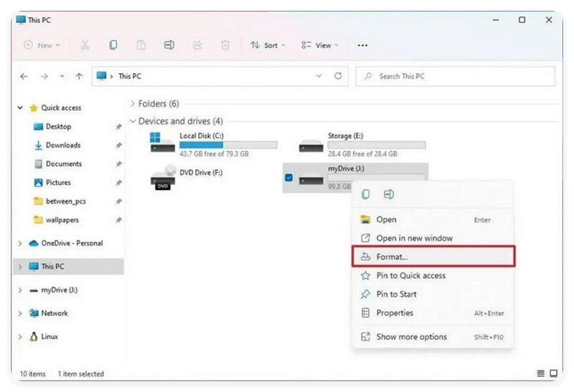This screenshot has width=574, height=392.
Task: Select the Storage (E:) drive icon
Action: click(x=311, y=146)
